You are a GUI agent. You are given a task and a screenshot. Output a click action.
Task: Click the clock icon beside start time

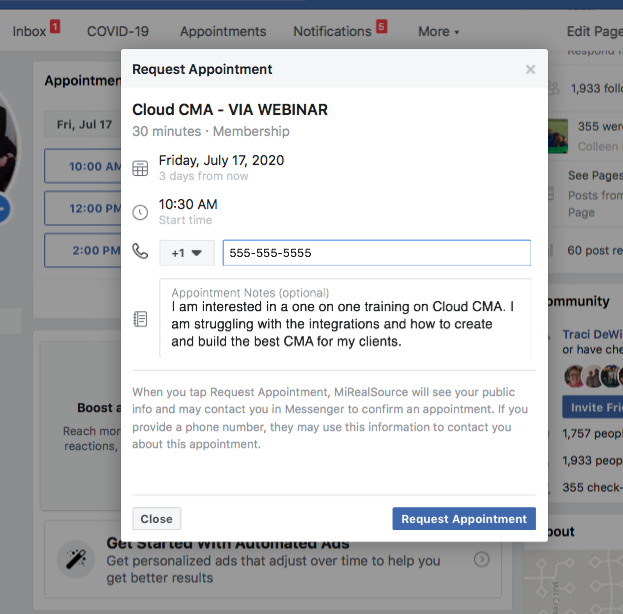[x=140, y=212]
